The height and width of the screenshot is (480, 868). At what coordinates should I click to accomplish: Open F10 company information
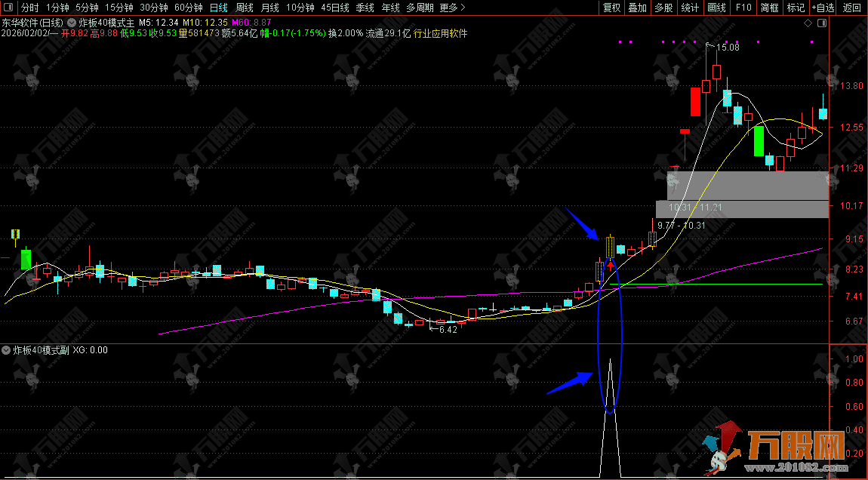(743, 8)
